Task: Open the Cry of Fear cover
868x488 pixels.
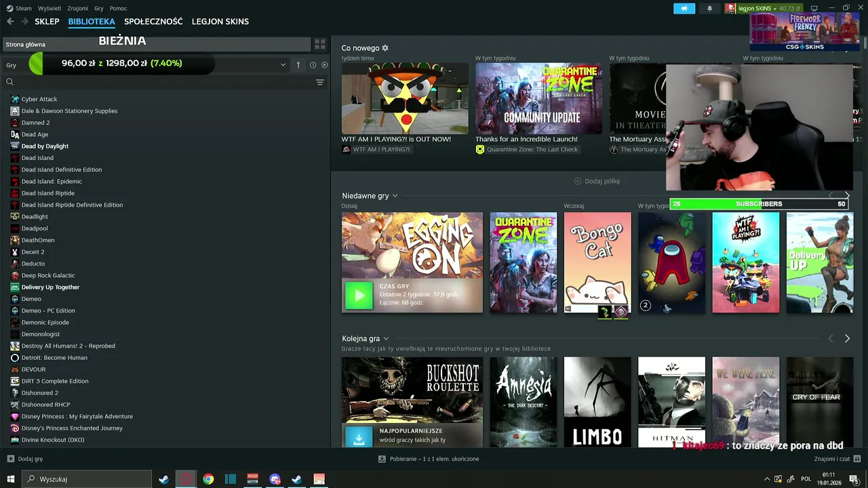Action: click(820, 402)
